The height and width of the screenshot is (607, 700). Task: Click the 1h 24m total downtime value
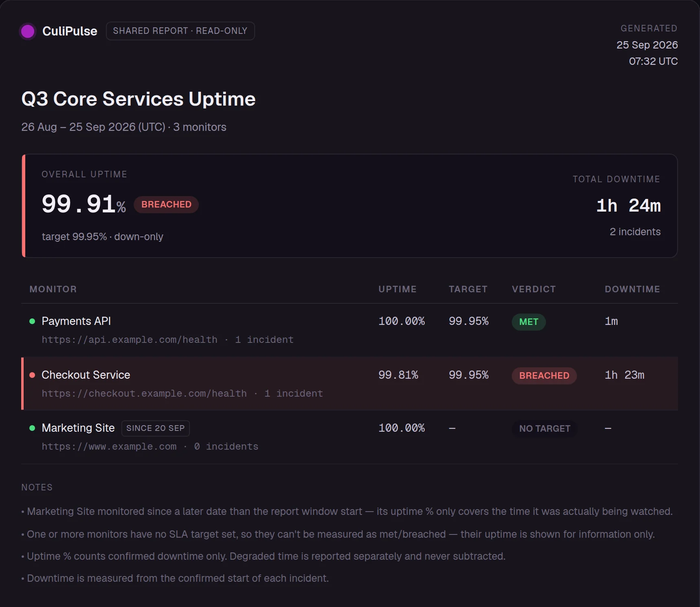(628, 205)
